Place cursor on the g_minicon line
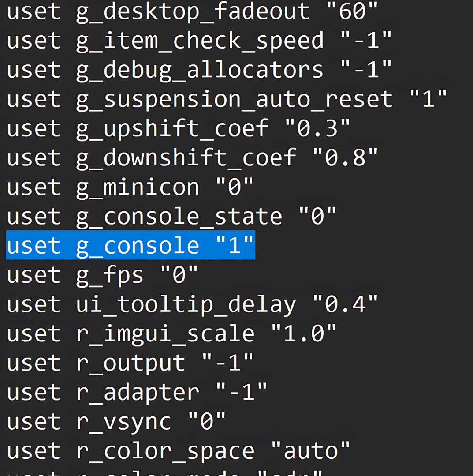 [x=130, y=187]
